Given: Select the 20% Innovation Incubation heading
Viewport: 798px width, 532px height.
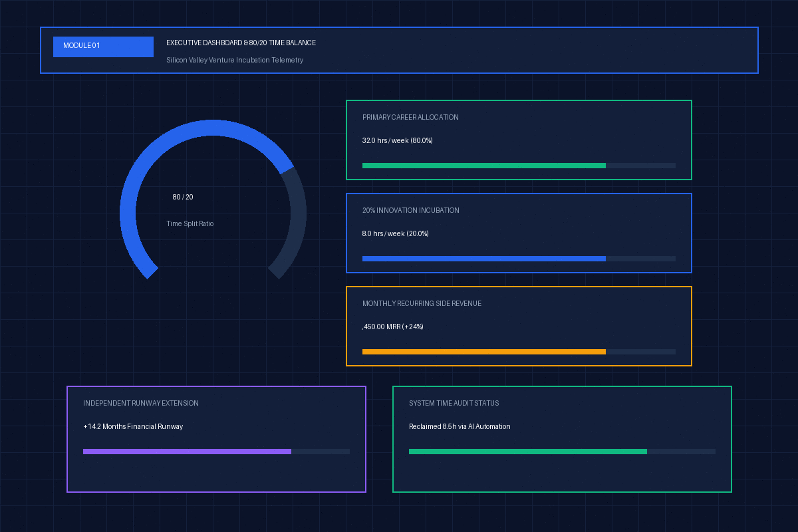Looking at the screenshot, I should point(411,210).
